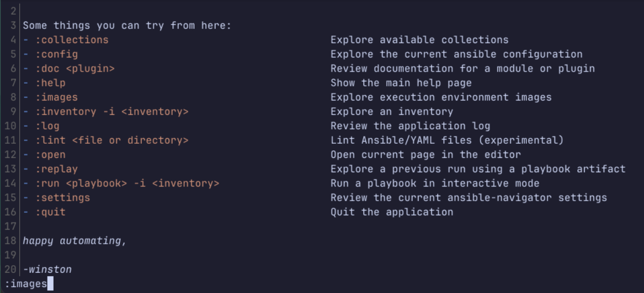
Task: Select the :config command line
Action: point(56,54)
